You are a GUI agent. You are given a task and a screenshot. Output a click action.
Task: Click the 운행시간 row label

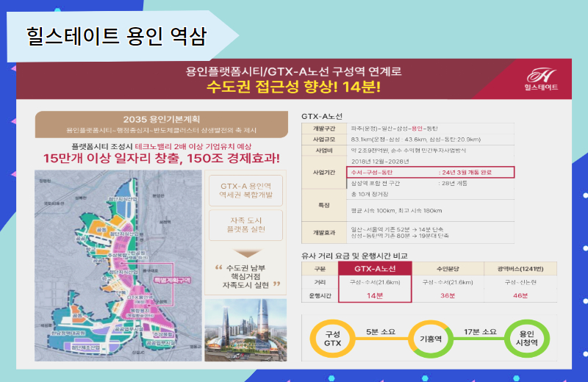320,295
